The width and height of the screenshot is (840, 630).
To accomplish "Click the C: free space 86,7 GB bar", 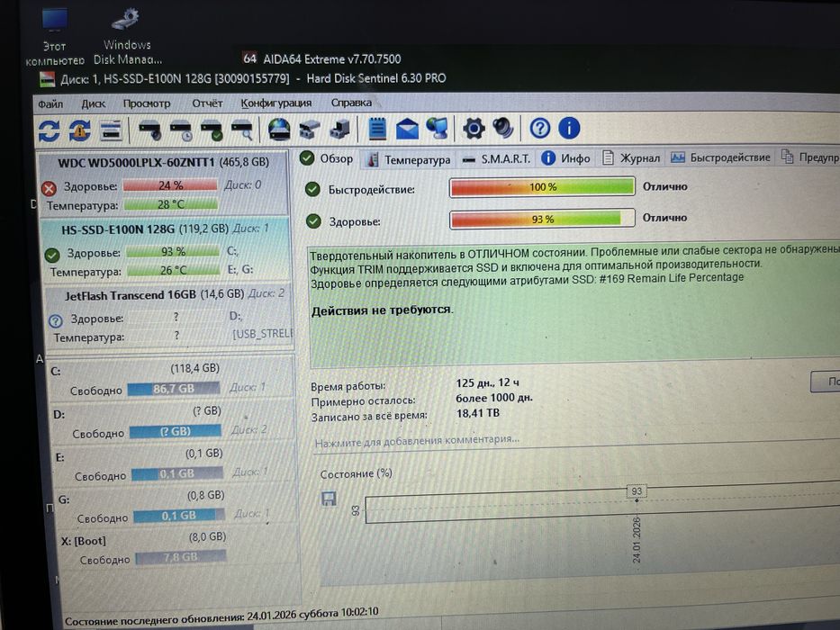I will click(x=174, y=389).
